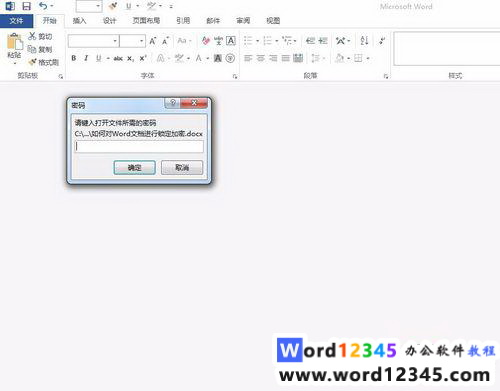Click the decrease indent icon
Screen dimensions: 500x391
[x=310, y=41]
